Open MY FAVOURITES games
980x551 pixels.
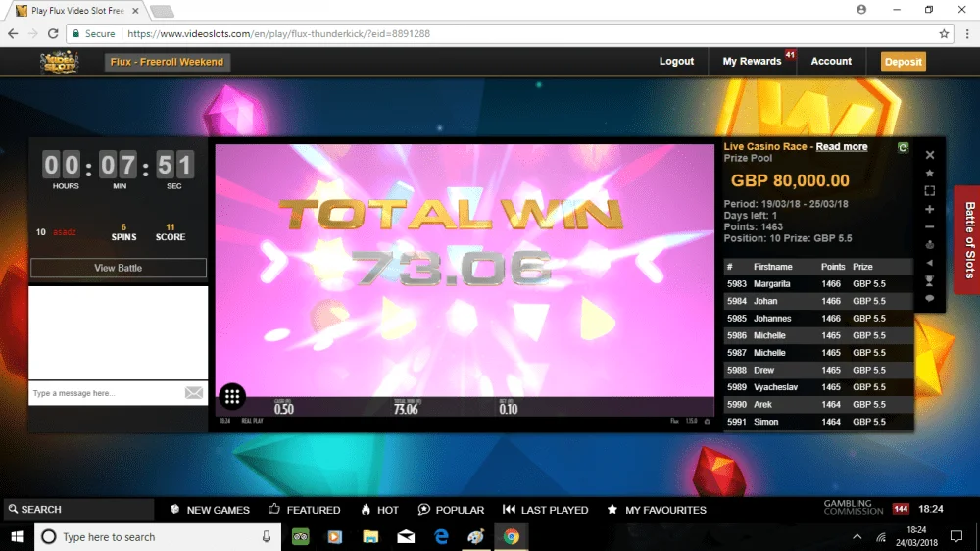tap(657, 510)
